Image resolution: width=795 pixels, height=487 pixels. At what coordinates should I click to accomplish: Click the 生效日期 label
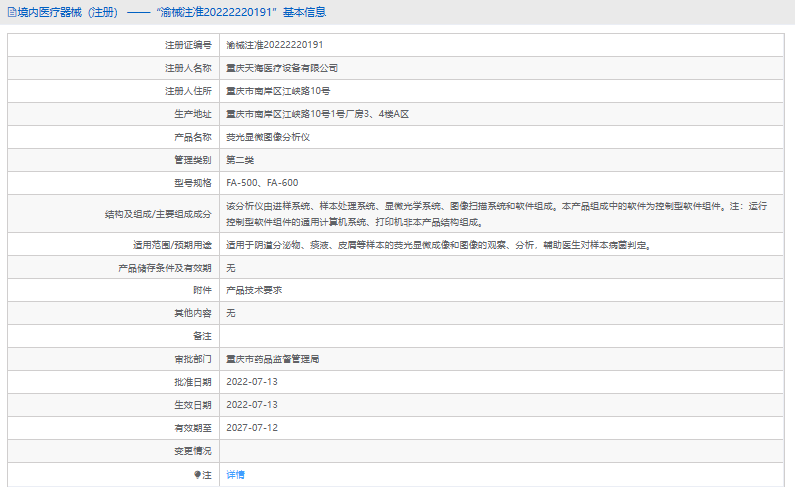(x=193, y=405)
